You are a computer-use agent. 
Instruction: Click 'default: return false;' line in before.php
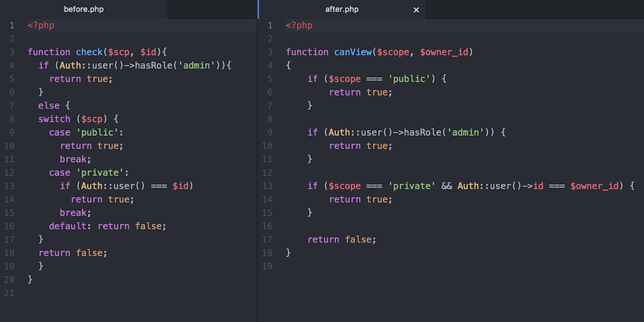tap(108, 226)
